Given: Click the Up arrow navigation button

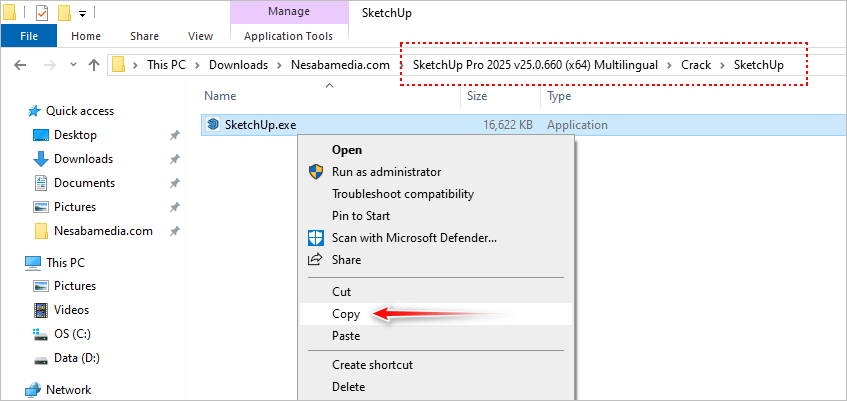Looking at the screenshot, I should 93,66.
